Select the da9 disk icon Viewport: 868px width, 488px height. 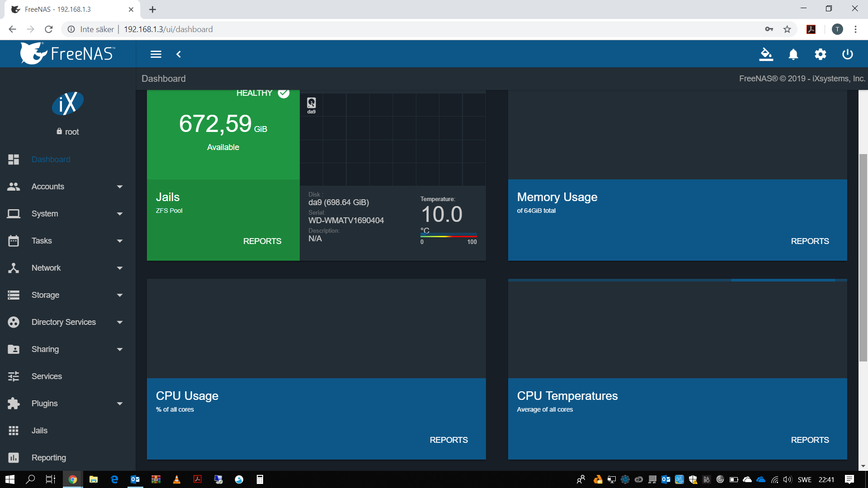(311, 105)
